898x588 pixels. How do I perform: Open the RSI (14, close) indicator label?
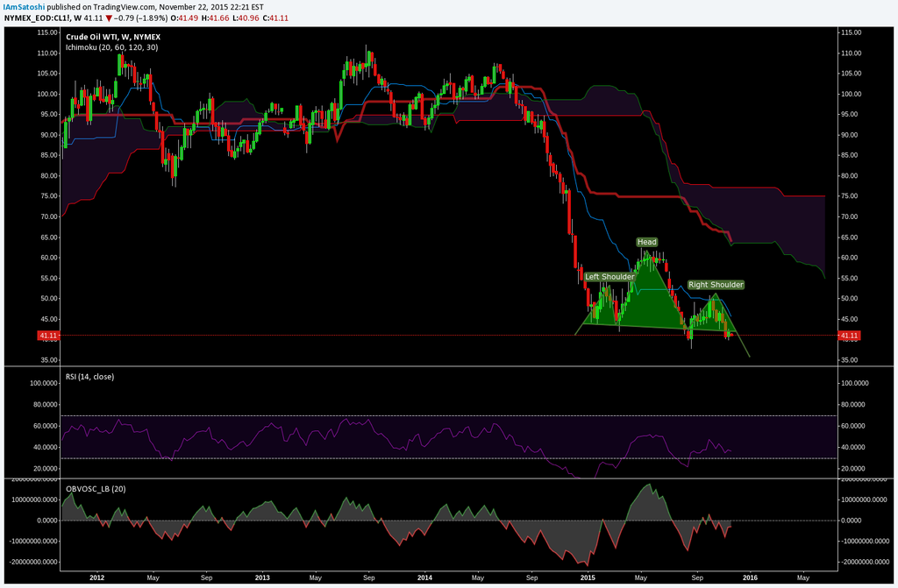click(x=89, y=376)
